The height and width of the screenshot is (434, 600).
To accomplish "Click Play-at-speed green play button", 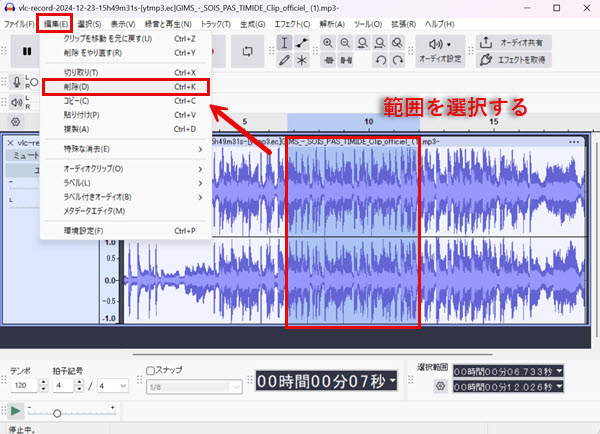I will [x=16, y=411].
